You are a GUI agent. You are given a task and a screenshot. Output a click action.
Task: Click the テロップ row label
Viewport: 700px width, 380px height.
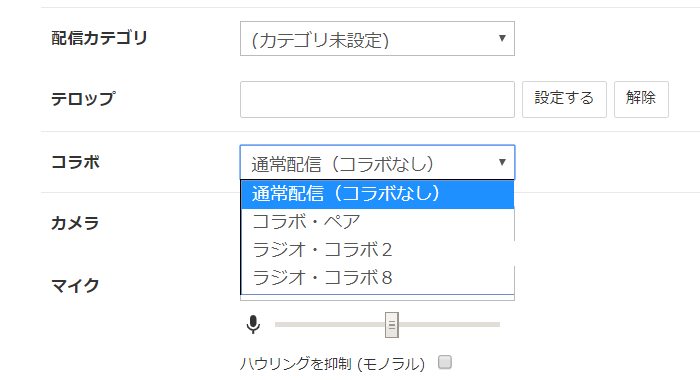pos(83,99)
